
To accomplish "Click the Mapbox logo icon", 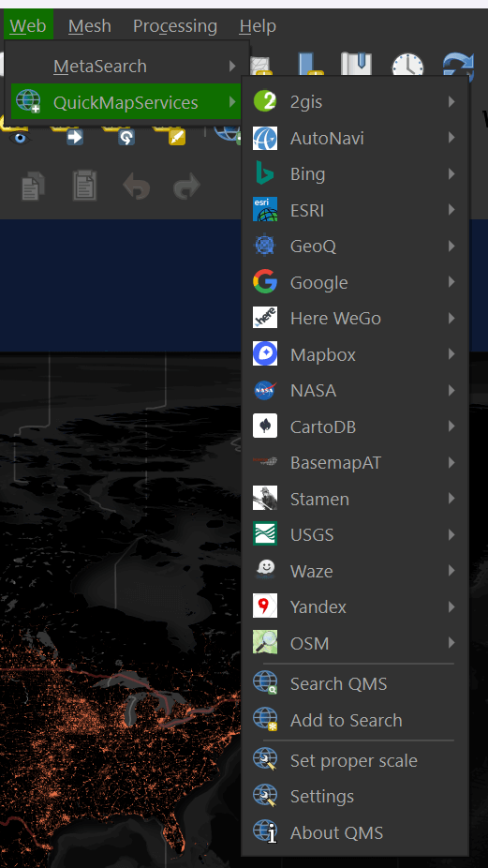I will [265, 354].
